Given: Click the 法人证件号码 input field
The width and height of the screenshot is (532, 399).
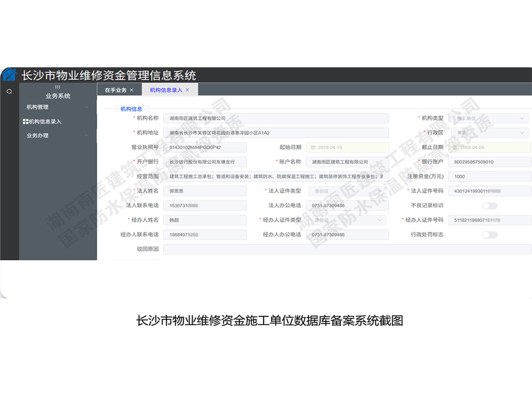Looking at the screenshot, I should pos(490,191).
